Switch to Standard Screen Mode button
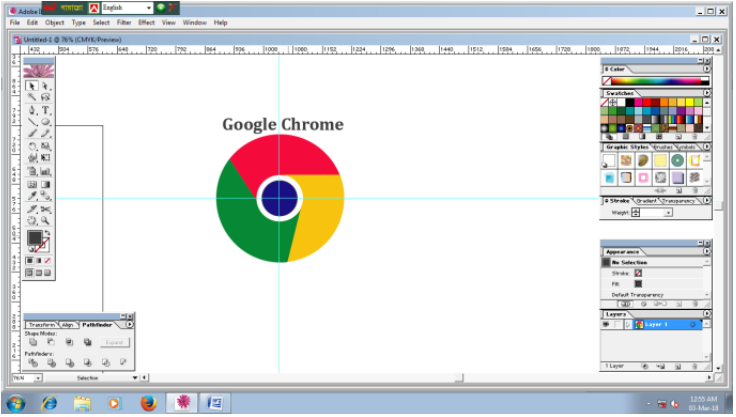The image size is (736, 417). pyautogui.click(x=30, y=273)
